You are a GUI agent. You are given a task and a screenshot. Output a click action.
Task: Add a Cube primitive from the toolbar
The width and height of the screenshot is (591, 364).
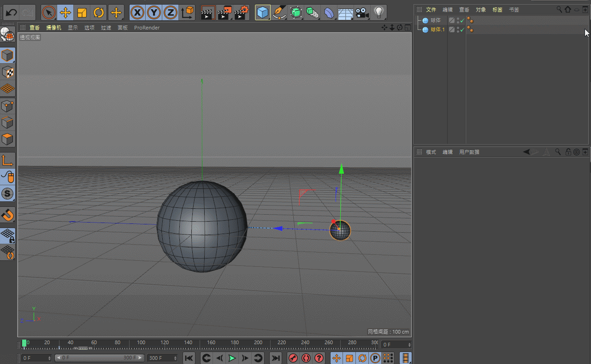[263, 12]
